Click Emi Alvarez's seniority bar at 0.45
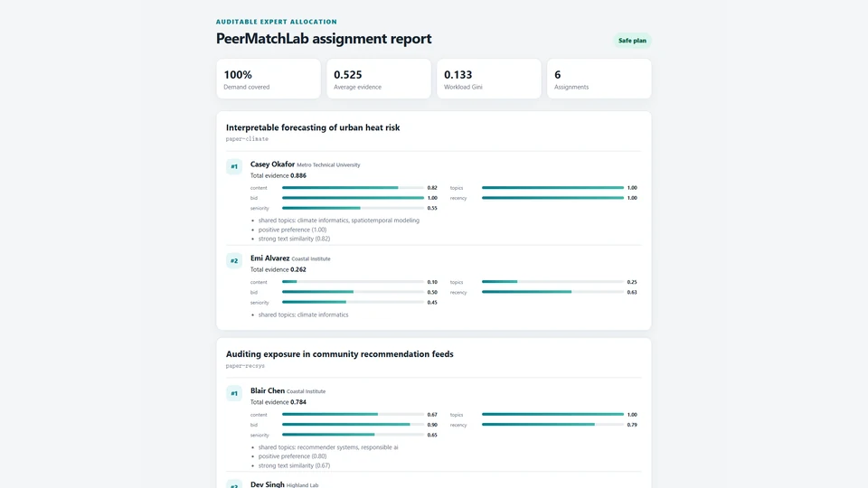The height and width of the screenshot is (488, 868). pos(354,302)
